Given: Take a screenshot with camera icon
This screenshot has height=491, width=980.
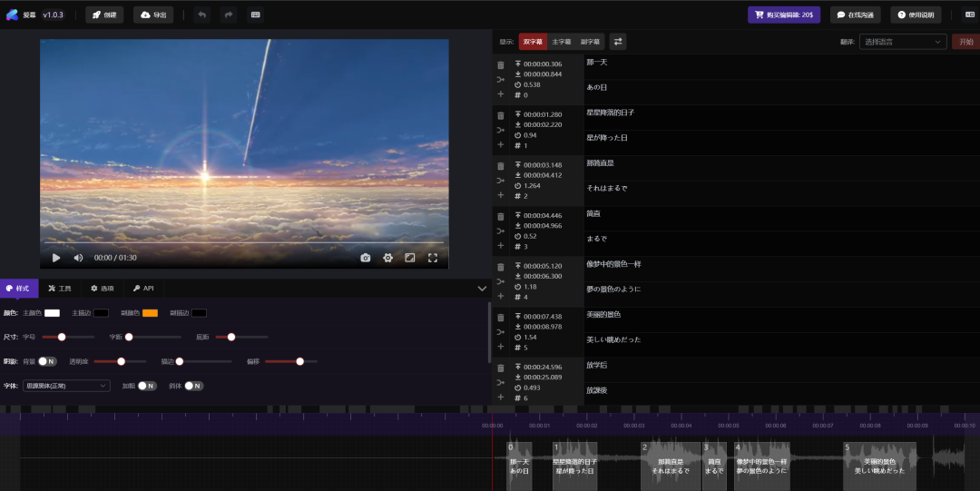Looking at the screenshot, I should tap(366, 258).
